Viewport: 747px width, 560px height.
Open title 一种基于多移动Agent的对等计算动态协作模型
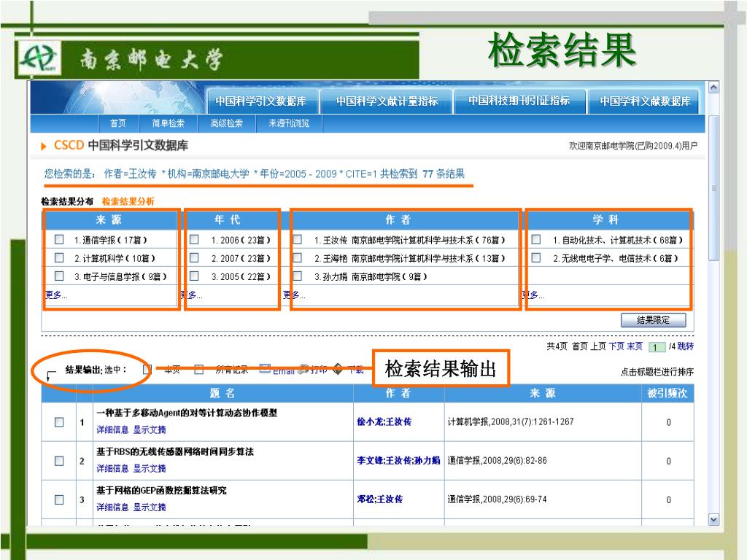(187, 413)
